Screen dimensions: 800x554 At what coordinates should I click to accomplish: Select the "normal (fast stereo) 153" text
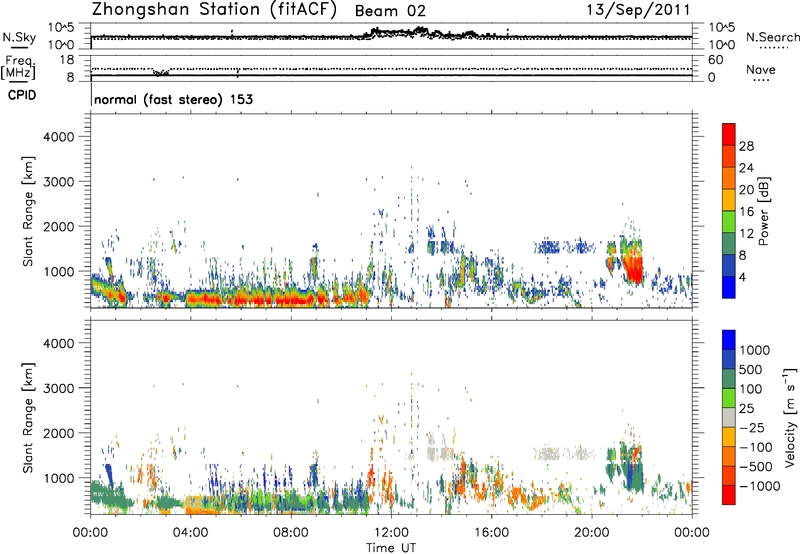173,100
